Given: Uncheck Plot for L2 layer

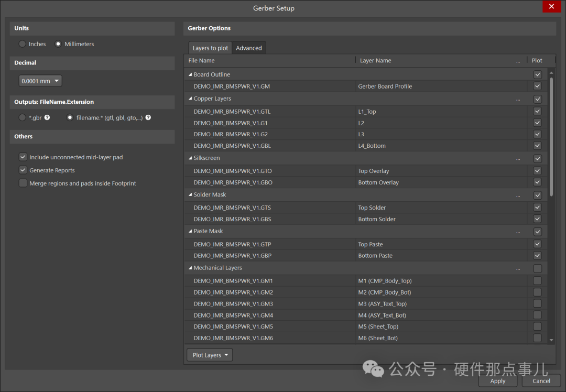Looking at the screenshot, I should 538,123.
